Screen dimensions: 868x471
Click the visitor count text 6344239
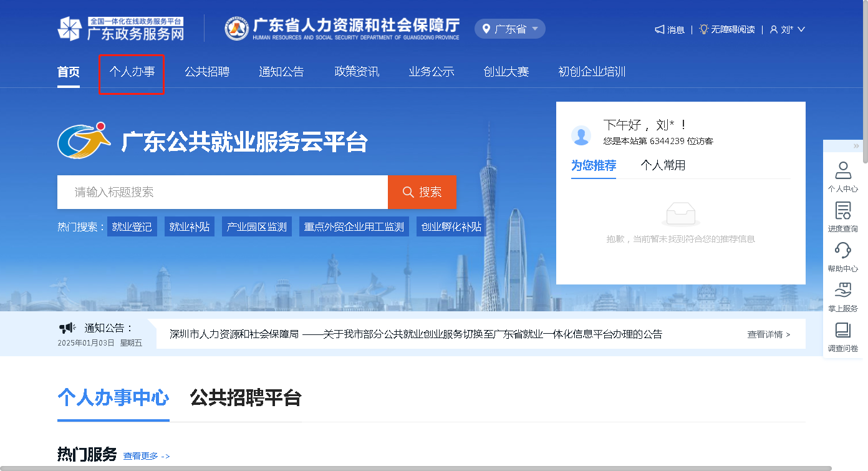click(x=667, y=141)
